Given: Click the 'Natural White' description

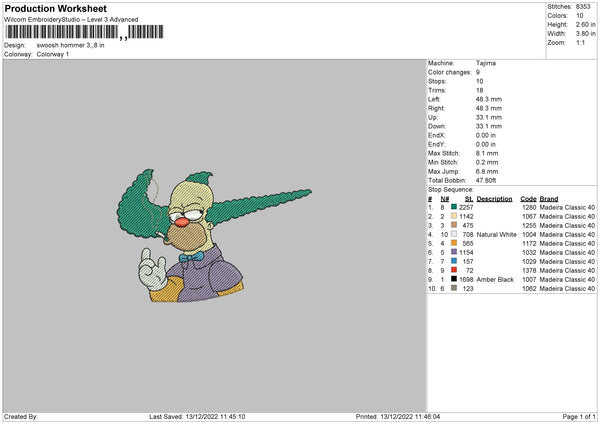Looking at the screenshot, I should [x=497, y=235].
